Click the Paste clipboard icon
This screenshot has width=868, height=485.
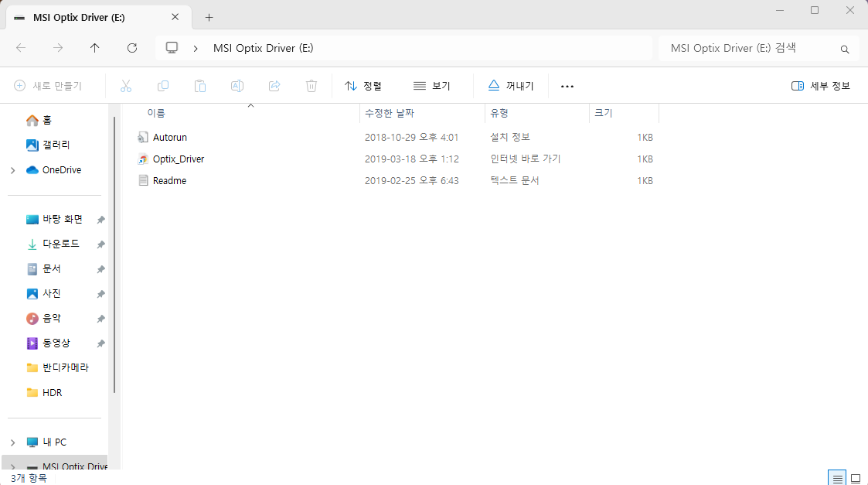point(200,86)
